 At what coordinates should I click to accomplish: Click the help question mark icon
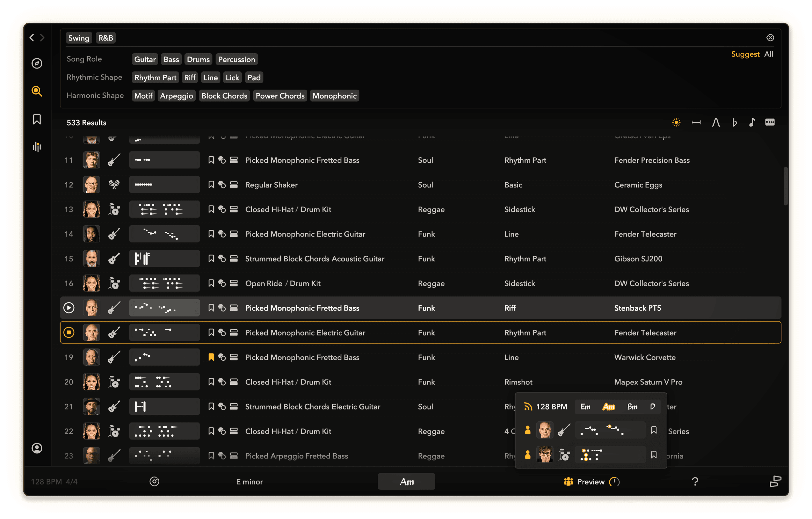pyautogui.click(x=695, y=482)
